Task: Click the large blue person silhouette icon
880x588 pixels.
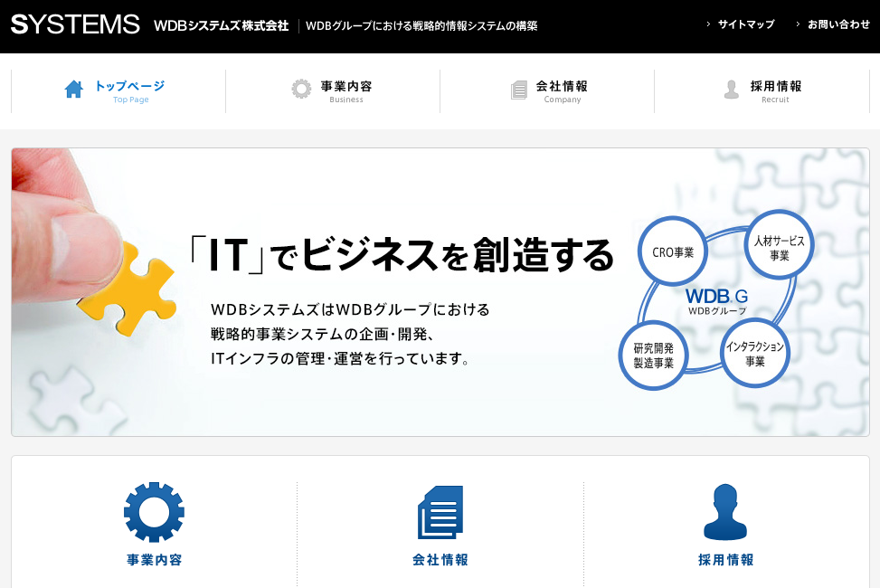Action: tap(725, 512)
